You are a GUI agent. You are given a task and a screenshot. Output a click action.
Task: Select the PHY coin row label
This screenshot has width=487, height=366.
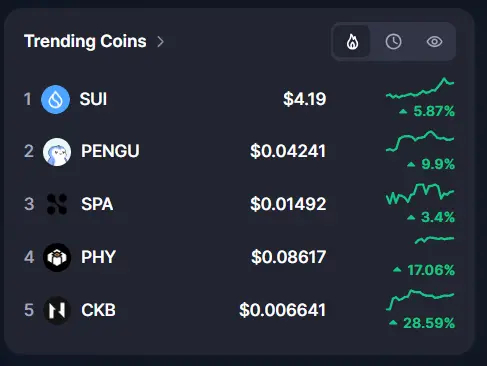(x=99, y=257)
